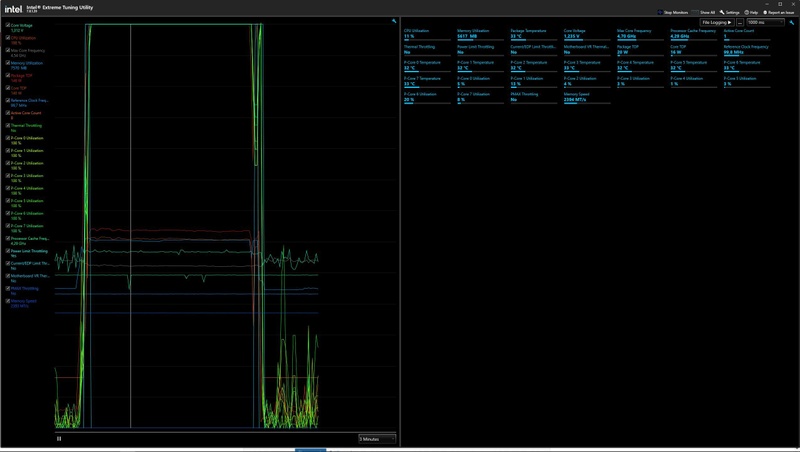Viewport: 800px width, 452px height.
Task: Click the Intel logo in the title bar
Action: [13, 9]
